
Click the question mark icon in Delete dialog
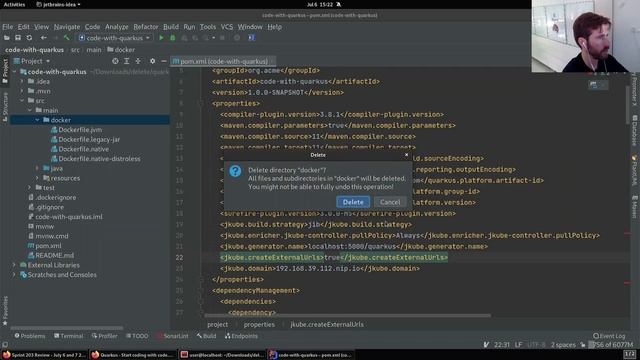coord(235,171)
